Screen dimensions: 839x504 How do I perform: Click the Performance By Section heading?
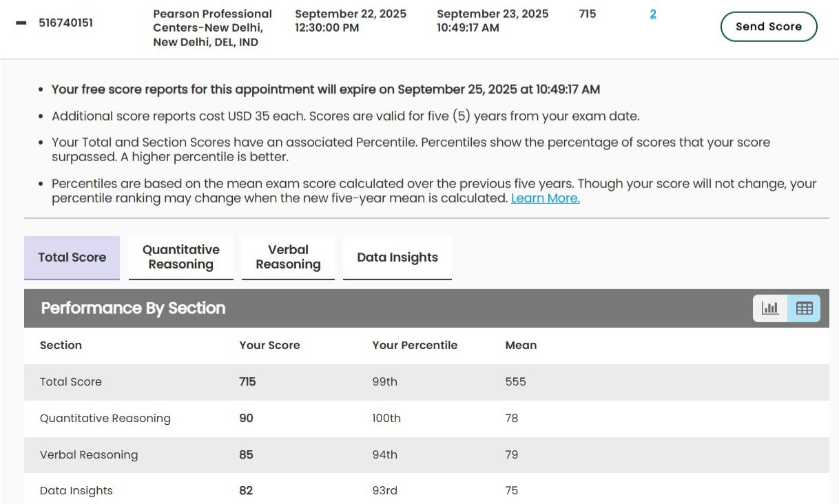pos(133,308)
